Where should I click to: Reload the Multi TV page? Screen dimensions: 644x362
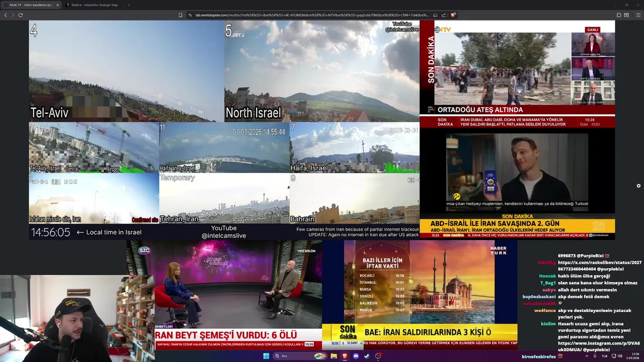[21, 15]
